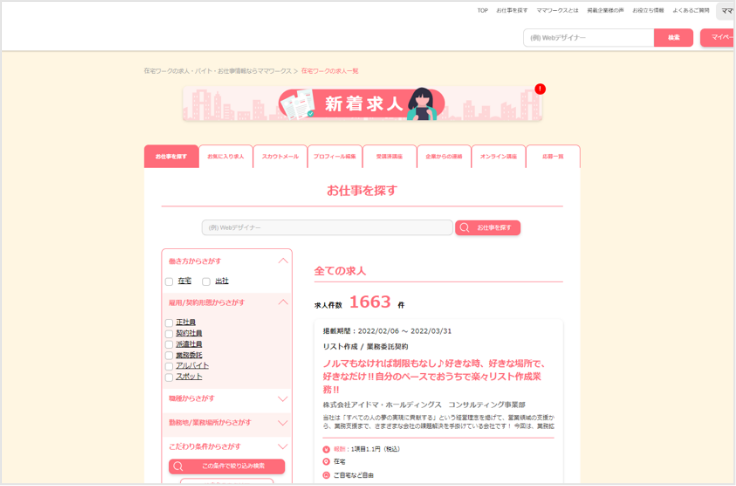736x486 pixels.
Task: Show the 応募一覧 tab
Action: pyautogui.click(x=553, y=156)
